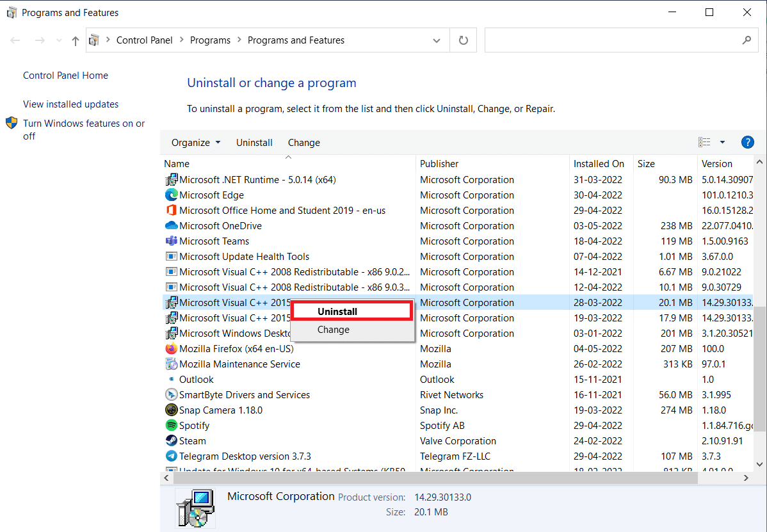The width and height of the screenshot is (767, 532).
Task: Click the Forward navigation arrow
Action: pos(40,40)
